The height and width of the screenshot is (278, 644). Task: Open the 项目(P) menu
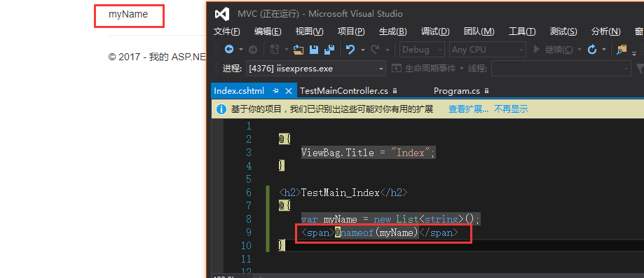coord(351,32)
